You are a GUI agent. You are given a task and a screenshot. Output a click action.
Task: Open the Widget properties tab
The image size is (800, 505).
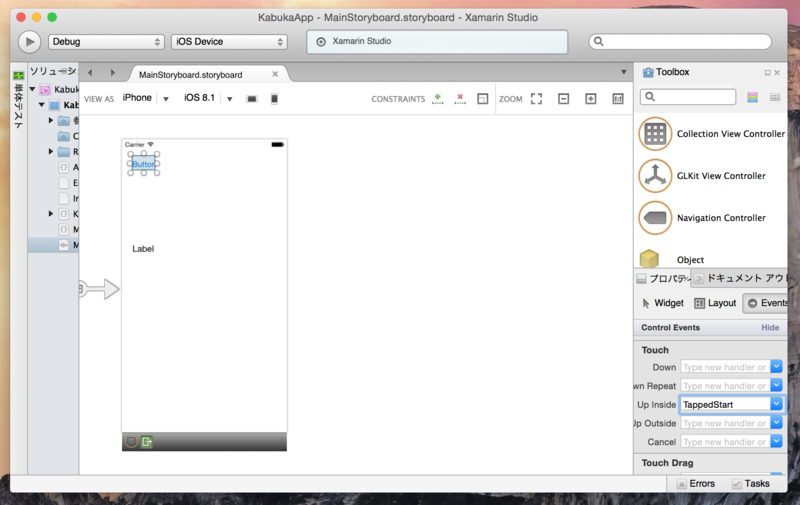662,303
